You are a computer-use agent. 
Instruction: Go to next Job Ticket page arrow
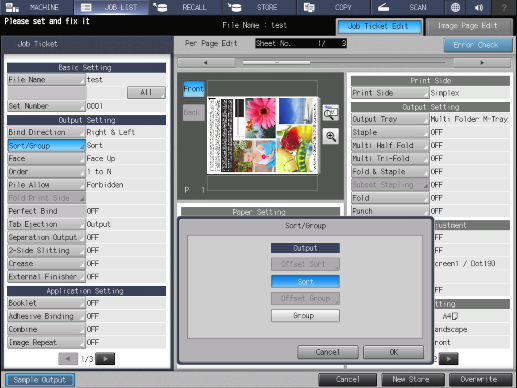click(105, 359)
